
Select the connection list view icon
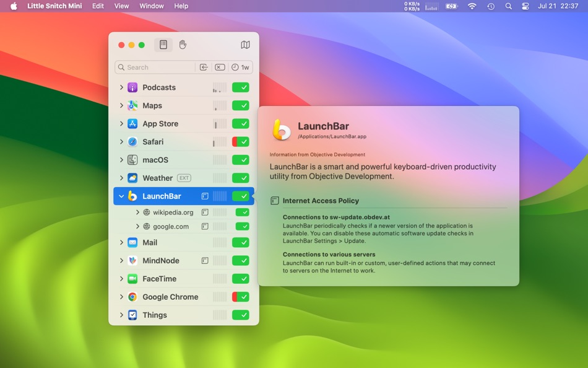pos(163,45)
